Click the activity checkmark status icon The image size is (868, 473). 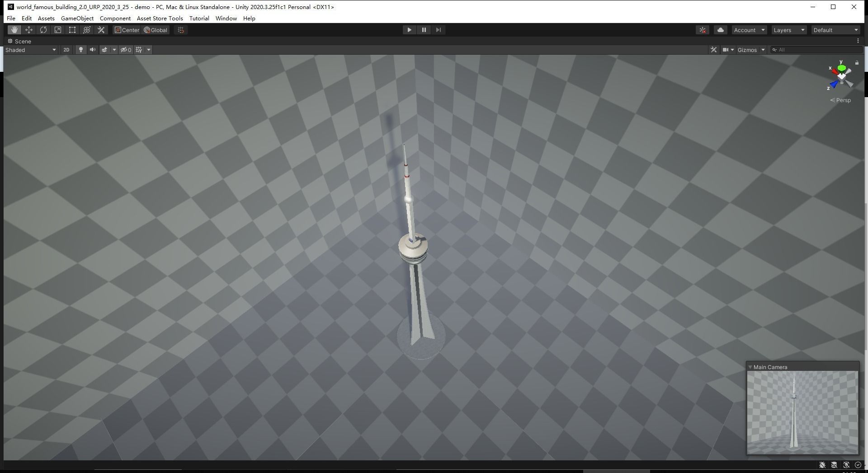pos(858,465)
